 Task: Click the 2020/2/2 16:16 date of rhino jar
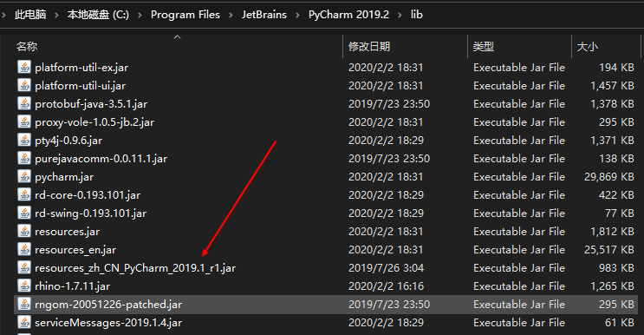(386, 286)
